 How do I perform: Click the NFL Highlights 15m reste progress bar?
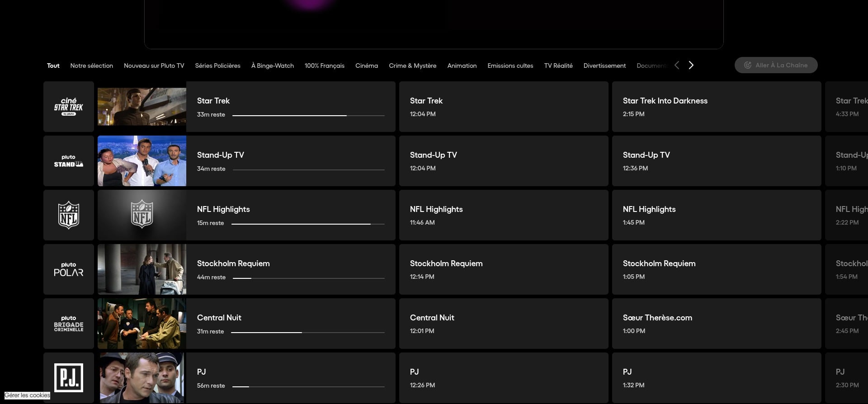click(308, 224)
